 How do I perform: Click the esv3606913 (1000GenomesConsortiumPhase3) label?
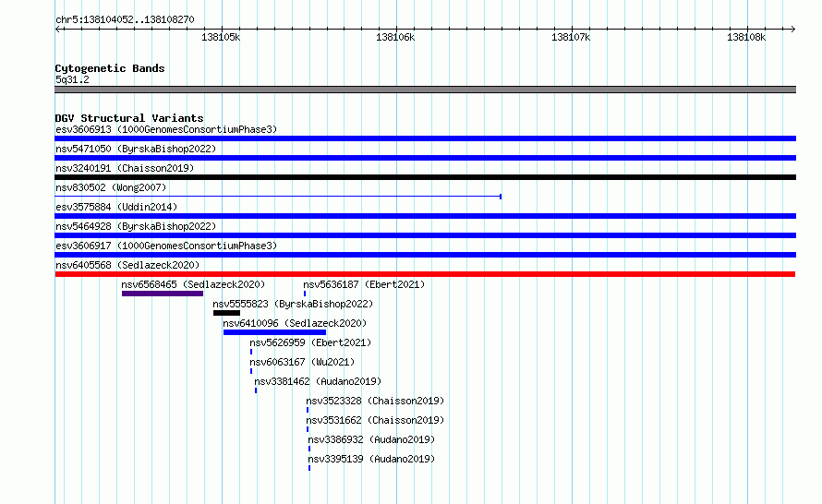click(166, 129)
